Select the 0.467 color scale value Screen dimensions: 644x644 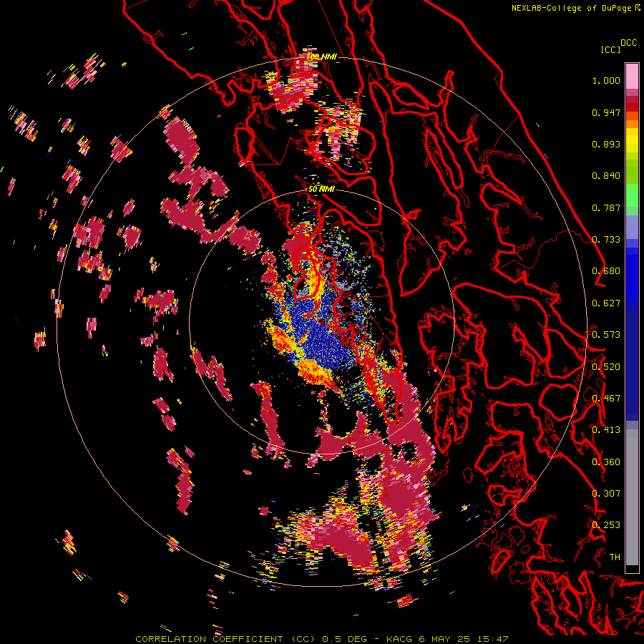point(606,399)
